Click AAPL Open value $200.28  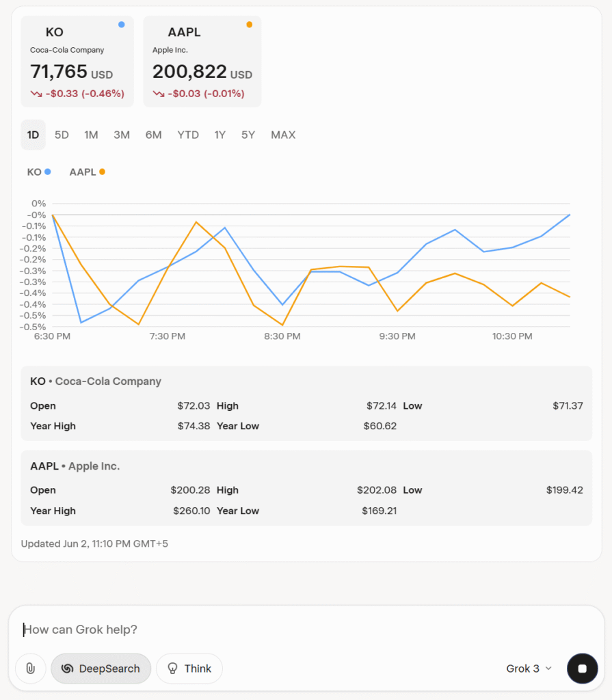(x=190, y=490)
